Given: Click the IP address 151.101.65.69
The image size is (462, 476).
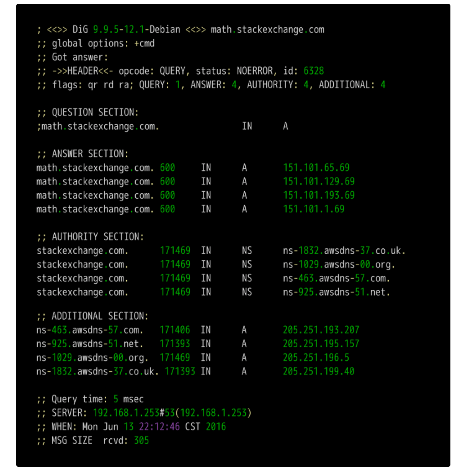Looking at the screenshot, I should [316, 168].
